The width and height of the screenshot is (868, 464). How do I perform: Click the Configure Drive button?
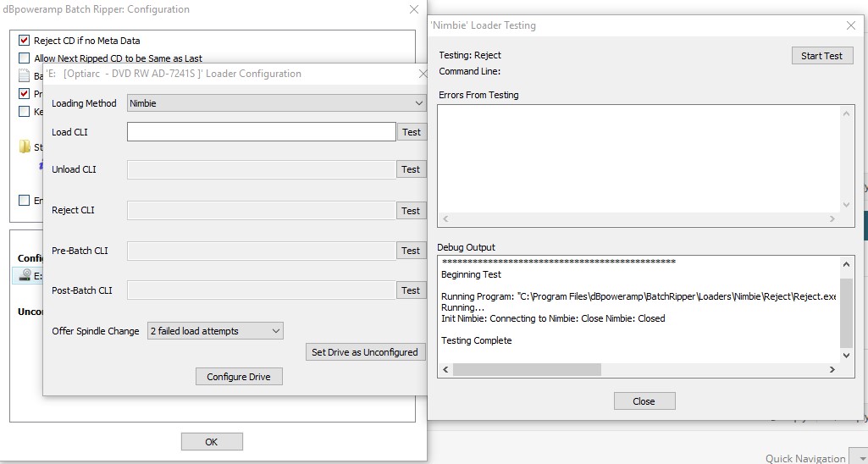point(239,377)
